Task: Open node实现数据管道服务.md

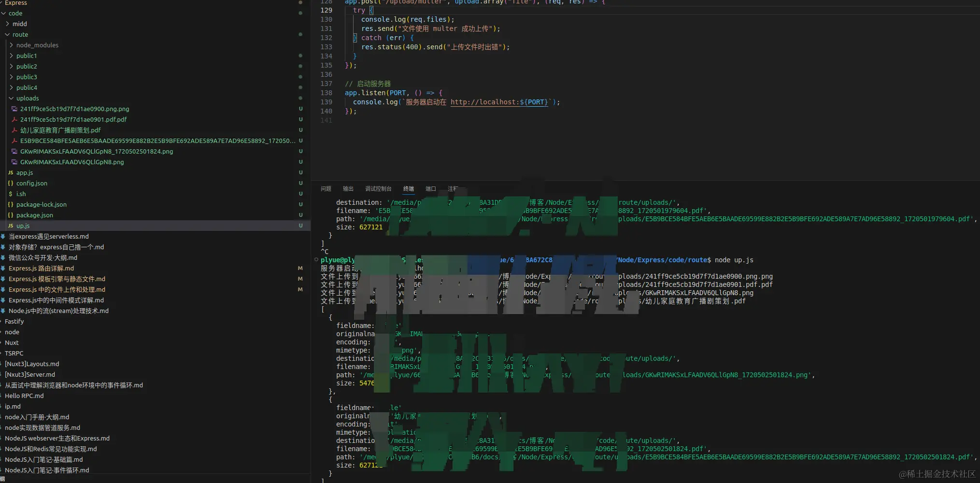Action: pyautogui.click(x=43, y=428)
